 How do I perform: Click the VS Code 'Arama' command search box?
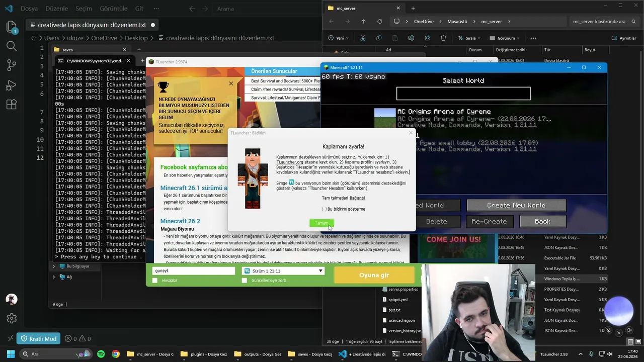(267, 9)
